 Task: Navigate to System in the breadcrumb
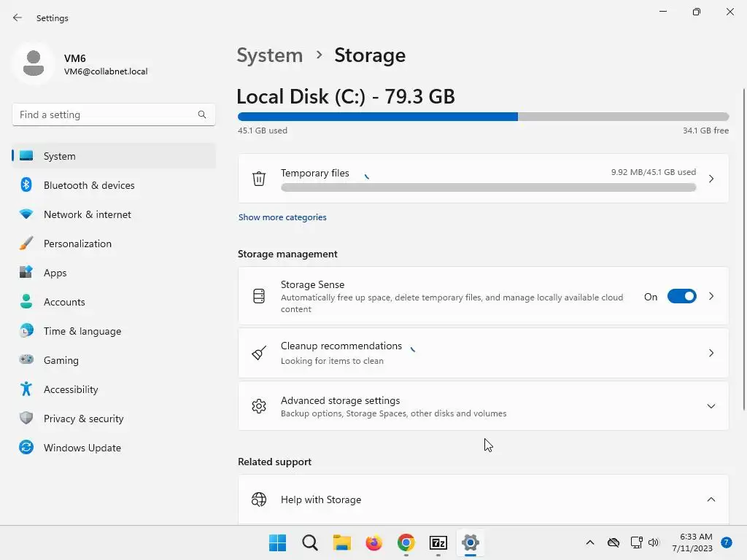click(270, 55)
